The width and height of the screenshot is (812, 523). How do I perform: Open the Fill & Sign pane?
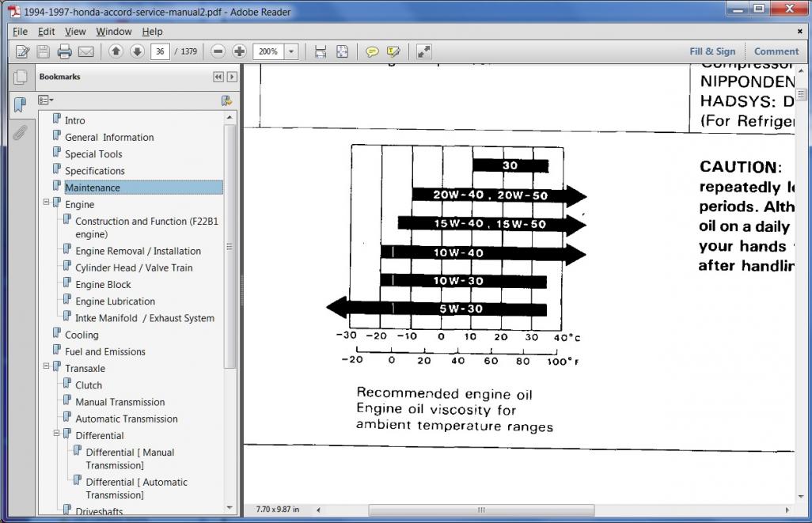coord(711,51)
